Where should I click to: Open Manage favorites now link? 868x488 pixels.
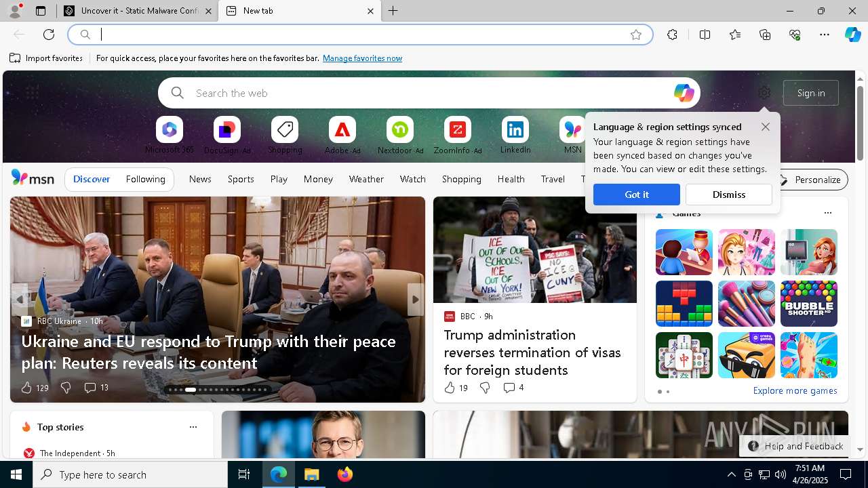coord(362,58)
